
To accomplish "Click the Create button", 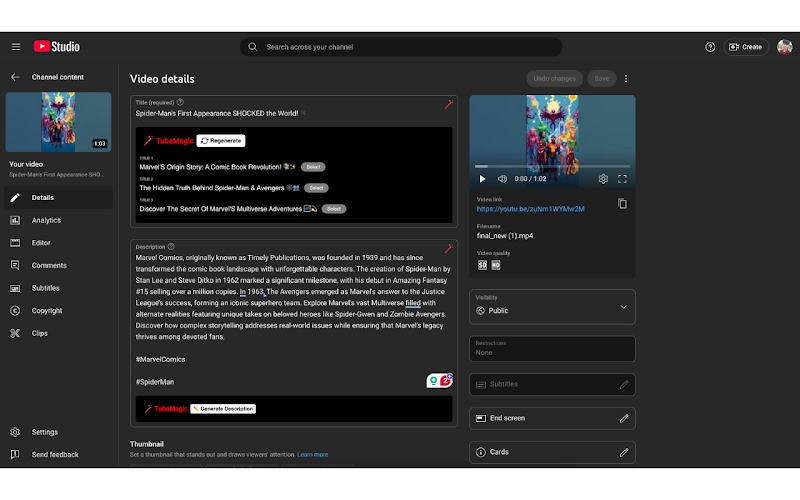I will [x=745, y=47].
